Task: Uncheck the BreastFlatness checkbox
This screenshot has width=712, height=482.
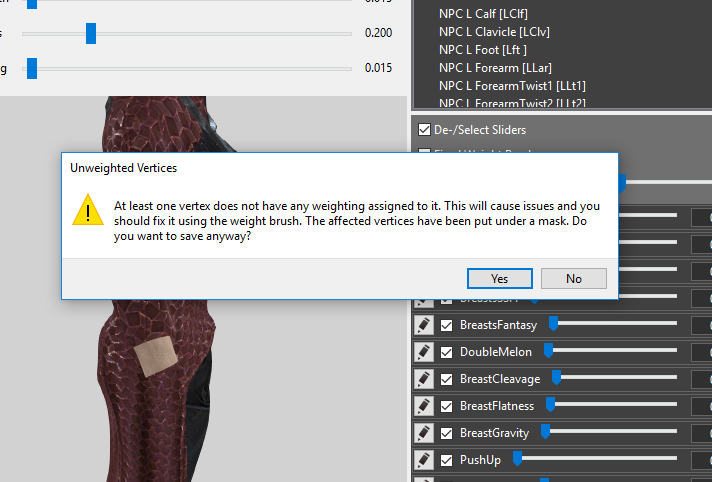Action: click(x=446, y=407)
